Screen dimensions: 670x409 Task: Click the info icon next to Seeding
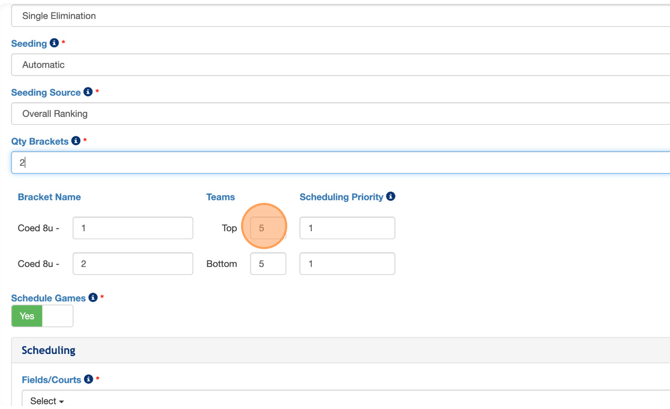click(x=54, y=43)
